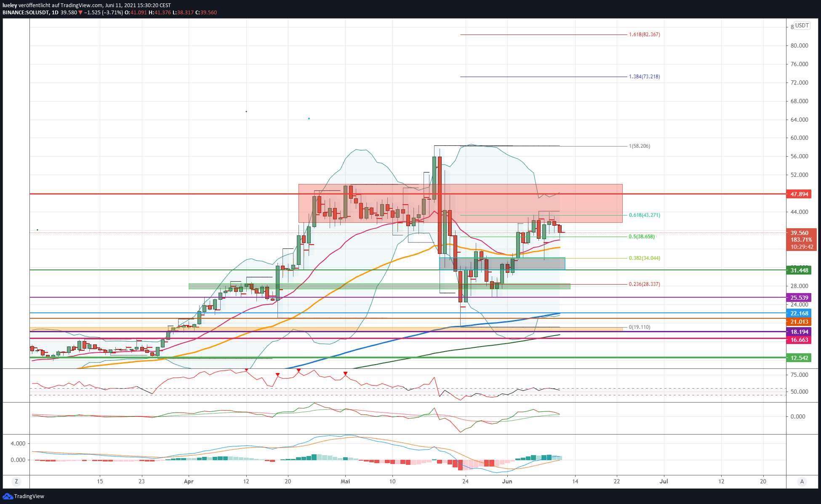The width and height of the screenshot is (821, 504).
Task: Click Fibonacci 0.382(34.044) level label
Action: click(x=644, y=258)
